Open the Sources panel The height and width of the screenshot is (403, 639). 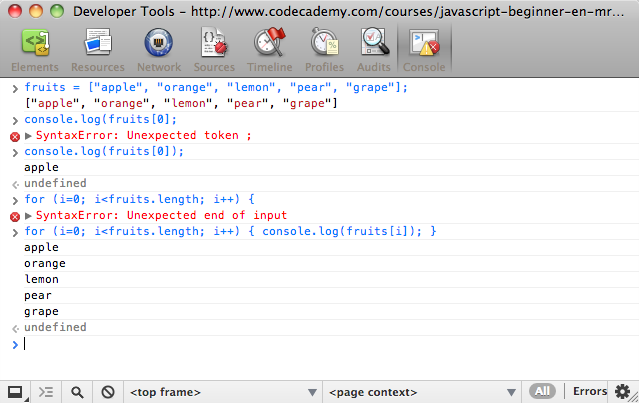pyautogui.click(x=214, y=49)
